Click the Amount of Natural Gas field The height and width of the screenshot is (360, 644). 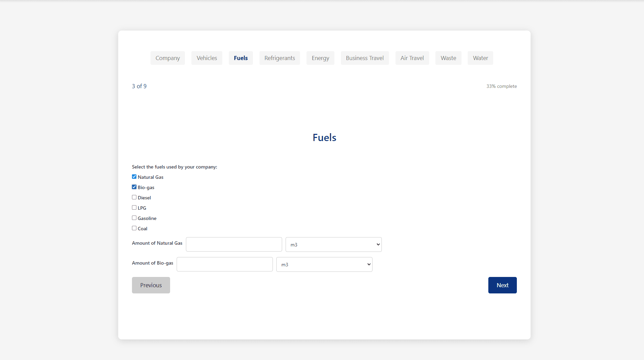(234, 244)
